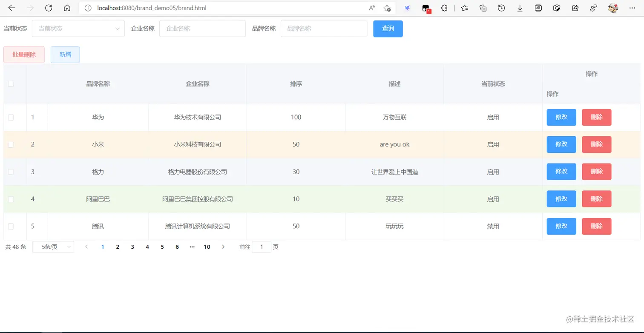This screenshot has width=644, height=333.
Task: Check the box for the 华为 row
Action: coord(11,118)
